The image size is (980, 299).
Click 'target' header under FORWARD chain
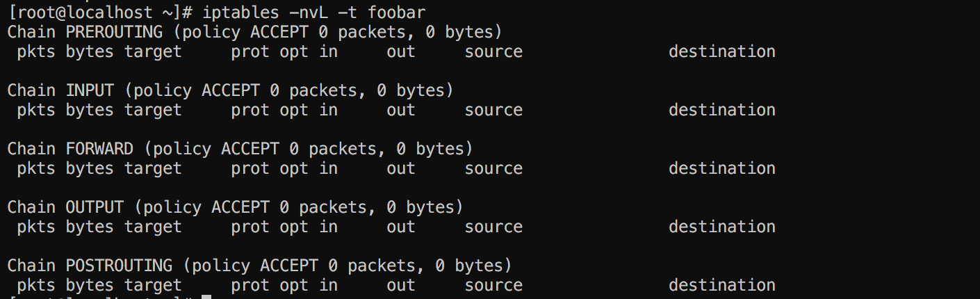tap(153, 168)
